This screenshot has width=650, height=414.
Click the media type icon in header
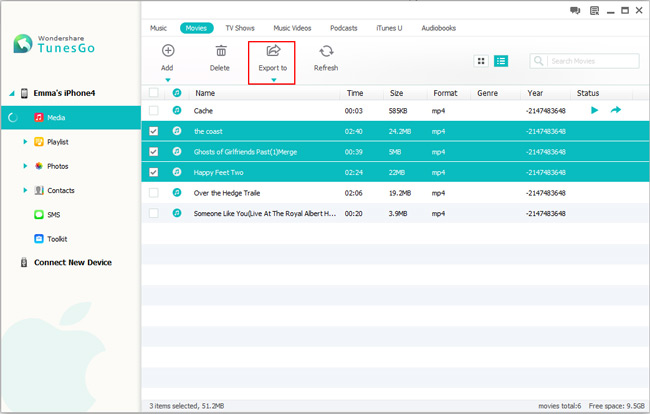pos(177,93)
